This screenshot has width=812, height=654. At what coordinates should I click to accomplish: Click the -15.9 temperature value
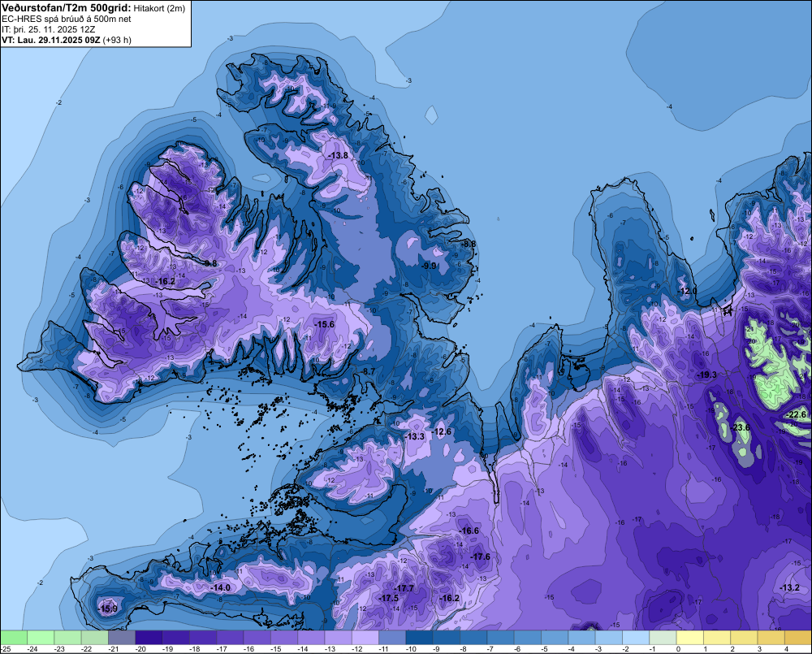click(x=107, y=609)
